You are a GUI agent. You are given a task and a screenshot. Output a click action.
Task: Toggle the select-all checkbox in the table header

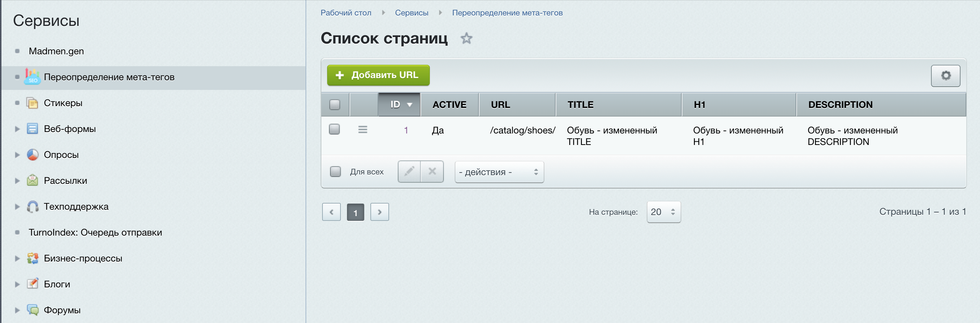pyautogui.click(x=334, y=105)
